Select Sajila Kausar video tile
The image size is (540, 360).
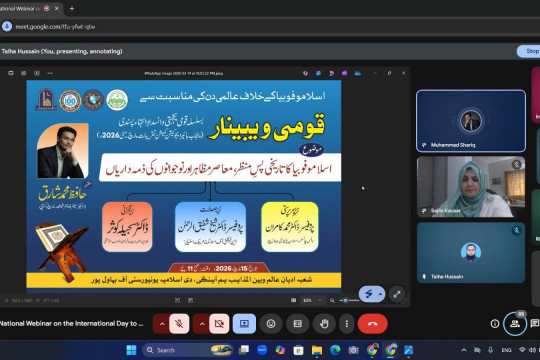click(471, 186)
